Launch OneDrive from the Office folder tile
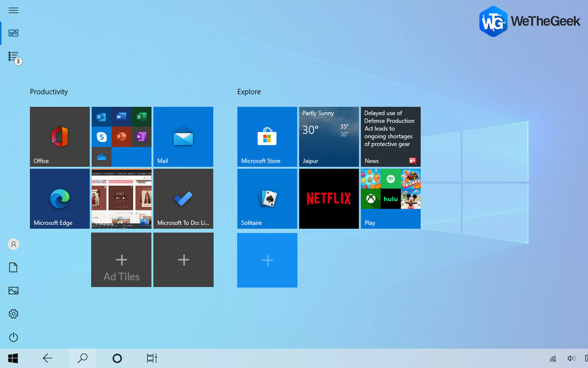Image resolution: width=588 pixels, height=368 pixels. [x=101, y=157]
